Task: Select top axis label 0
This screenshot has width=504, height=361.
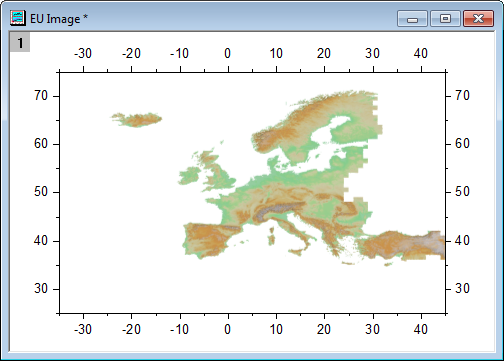Action: coord(227,53)
